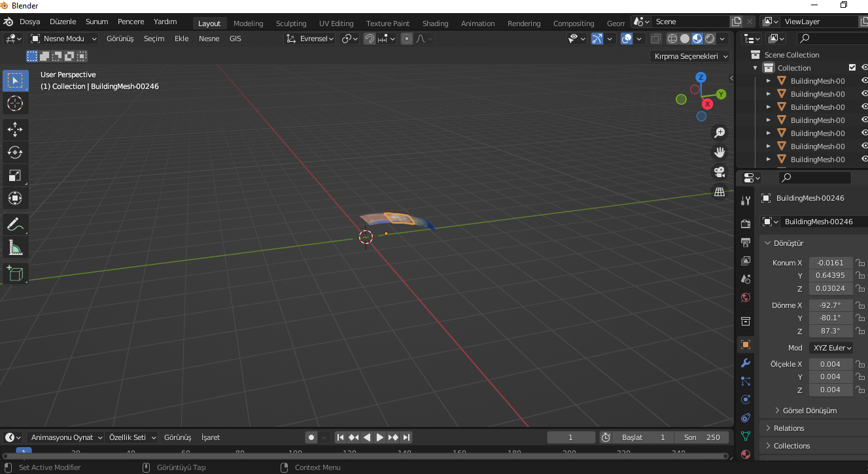The height and width of the screenshot is (474, 868).
Task: Pick the Add Cube tool
Action: pos(15,273)
